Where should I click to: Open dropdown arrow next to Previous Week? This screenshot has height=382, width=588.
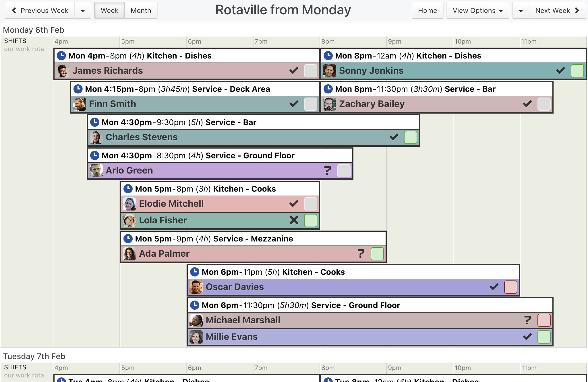point(83,11)
